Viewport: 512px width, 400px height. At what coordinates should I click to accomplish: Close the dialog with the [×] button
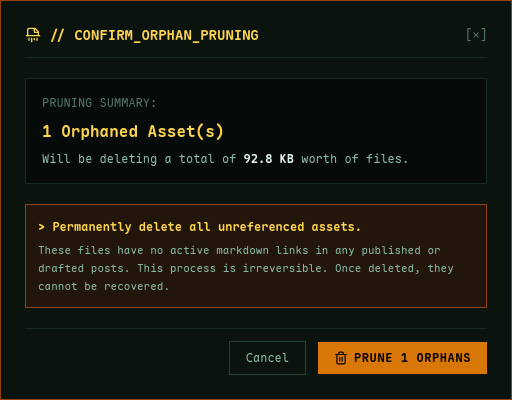click(476, 35)
